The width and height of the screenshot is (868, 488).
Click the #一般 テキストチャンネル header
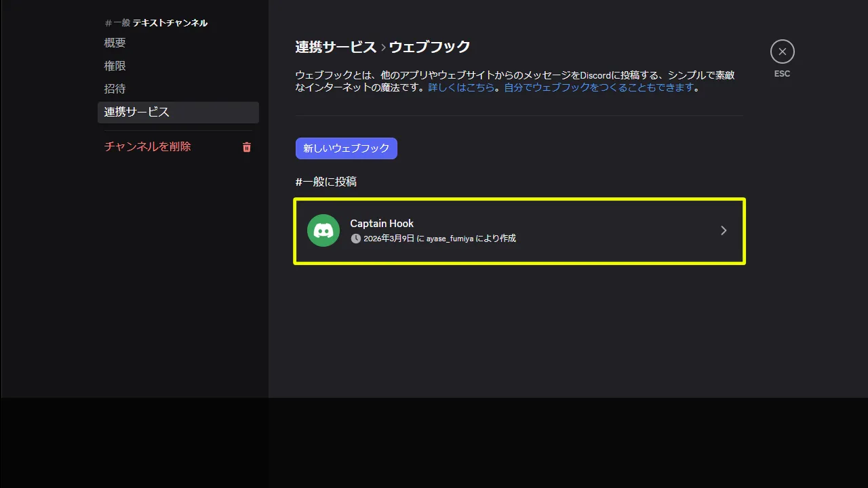156,22
